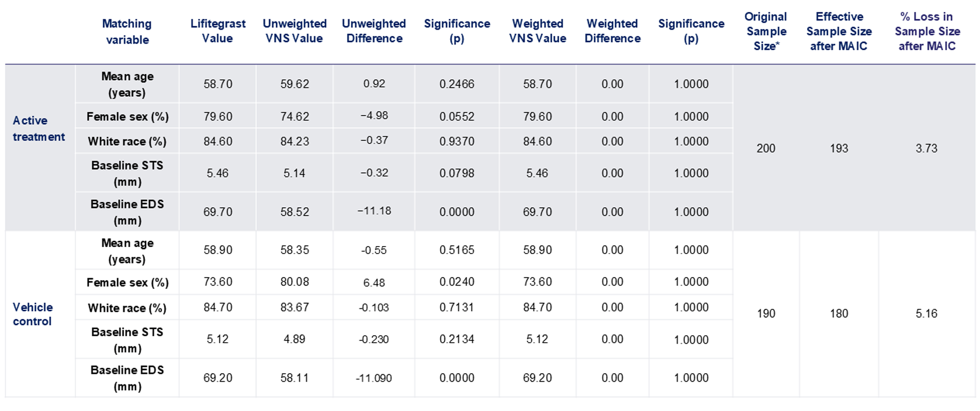This screenshot has width=980, height=411.
Task: Select the Unweighted Difference column header
Action: pos(374,31)
